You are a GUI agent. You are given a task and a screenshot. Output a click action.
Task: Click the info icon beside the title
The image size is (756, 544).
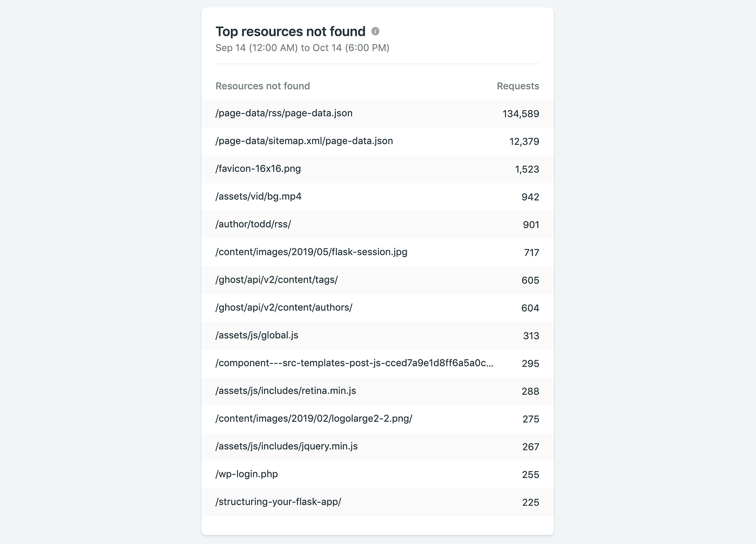pos(375,31)
